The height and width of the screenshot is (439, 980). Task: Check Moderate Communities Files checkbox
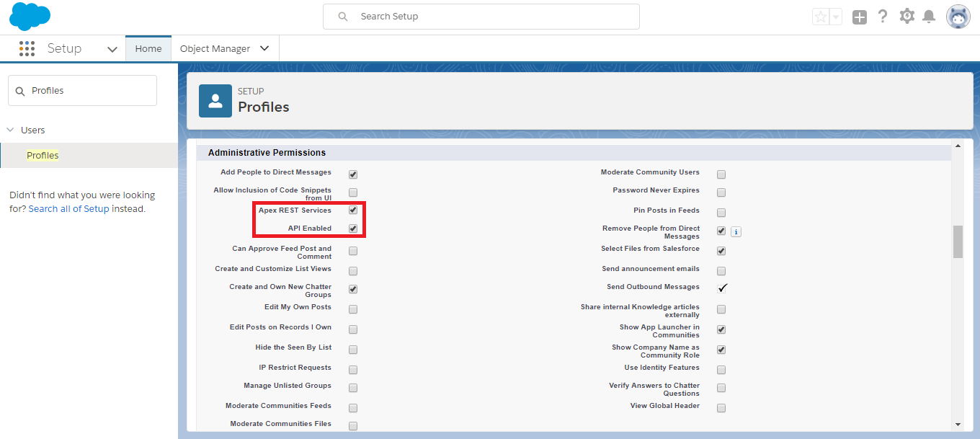coord(353,426)
